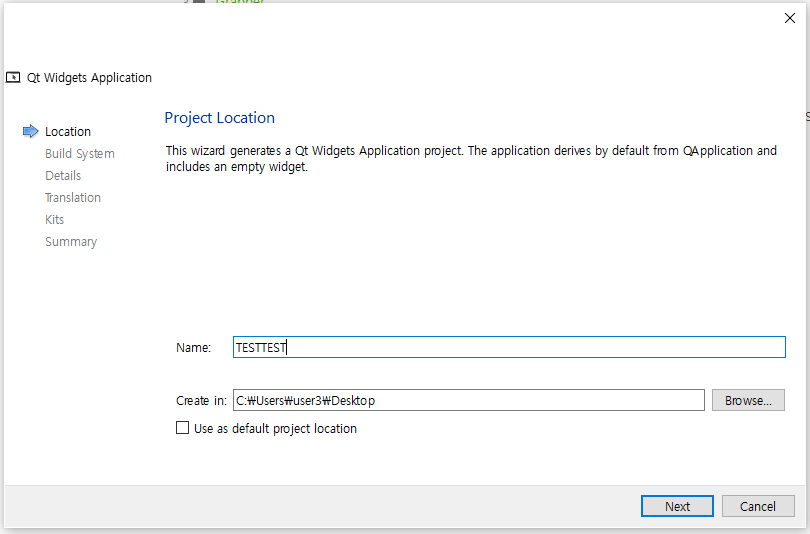810x534 pixels.
Task: Click the 'Use as default project location' label
Action: [275, 428]
